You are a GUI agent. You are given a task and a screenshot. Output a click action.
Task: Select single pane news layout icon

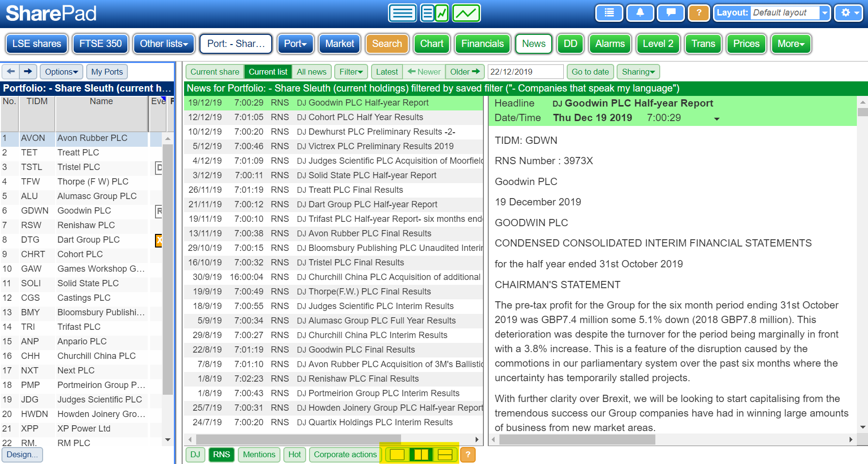click(x=397, y=455)
